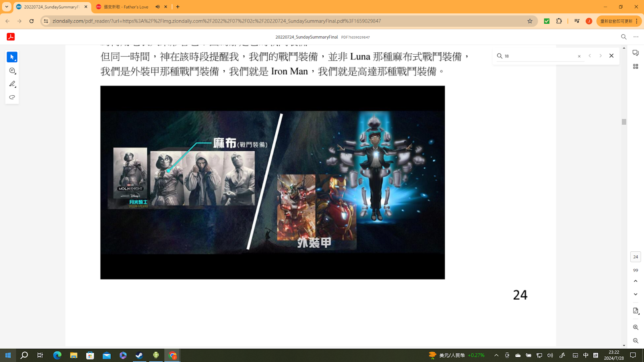The width and height of the screenshot is (644, 362).
Task: Expand the tab search dropdown arrow
Action: click(x=6, y=7)
